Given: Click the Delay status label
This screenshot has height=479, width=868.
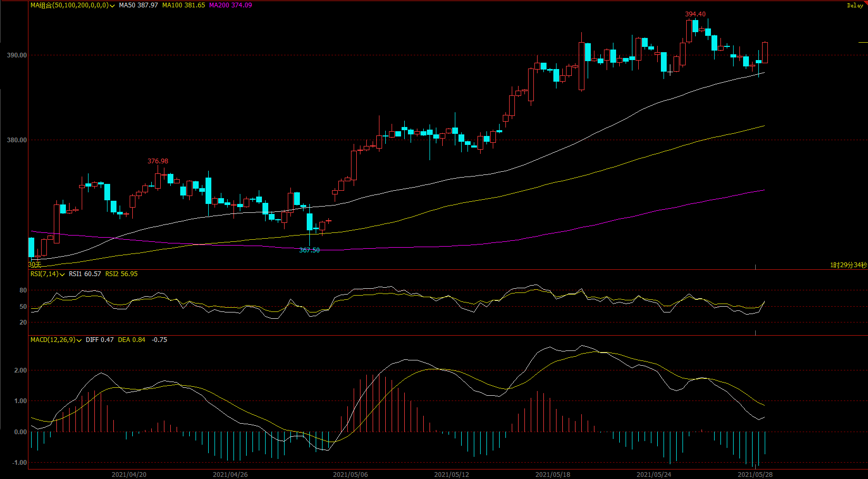Looking at the screenshot, I should [x=855, y=5].
